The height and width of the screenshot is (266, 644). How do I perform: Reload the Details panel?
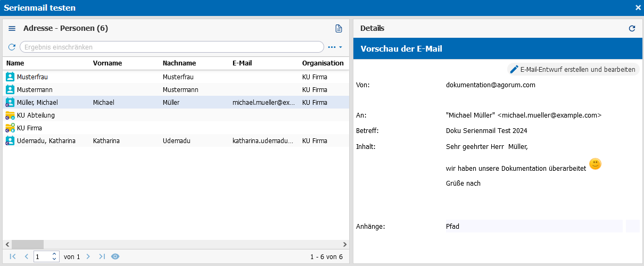[632, 28]
